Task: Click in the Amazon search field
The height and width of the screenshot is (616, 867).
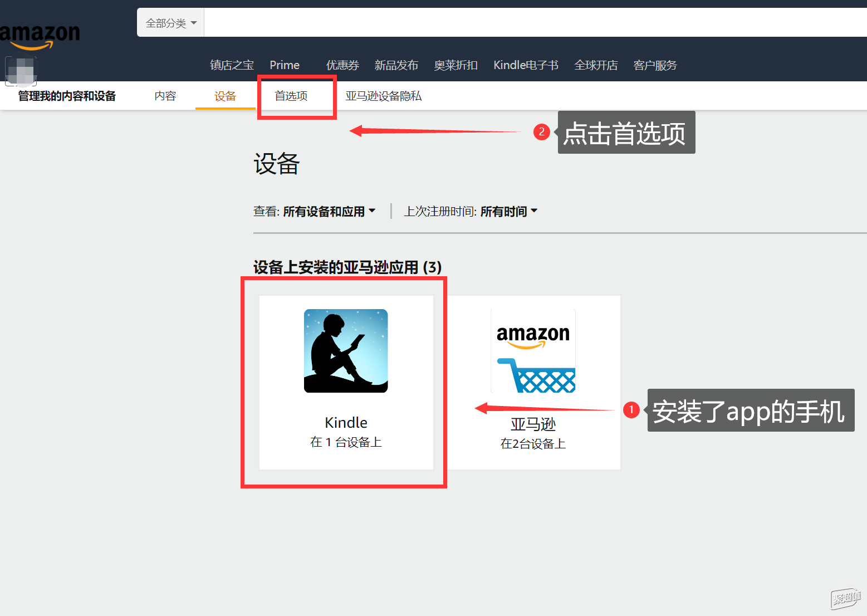Action: coord(535,23)
